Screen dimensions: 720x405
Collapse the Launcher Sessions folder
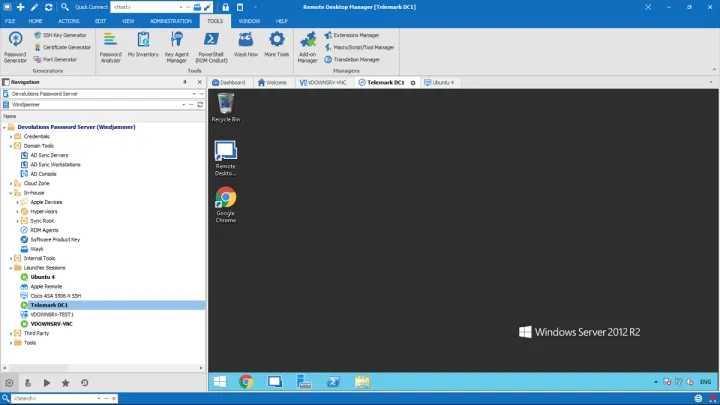pyautogui.click(x=10, y=268)
